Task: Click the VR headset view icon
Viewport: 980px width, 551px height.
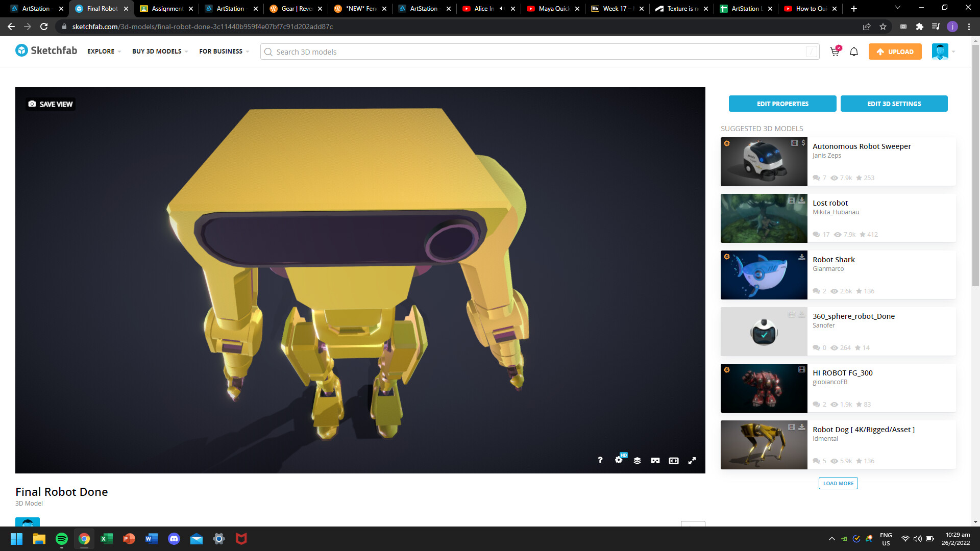Action: [655, 460]
